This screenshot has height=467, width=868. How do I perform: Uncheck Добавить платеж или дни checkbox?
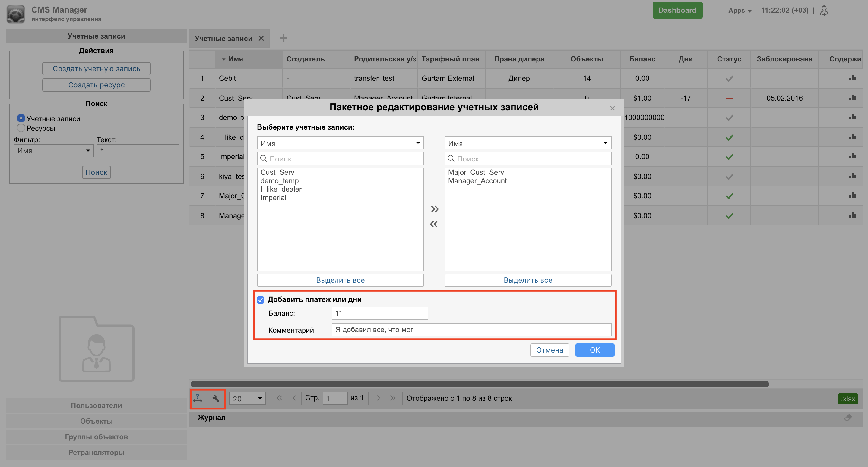[261, 300]
